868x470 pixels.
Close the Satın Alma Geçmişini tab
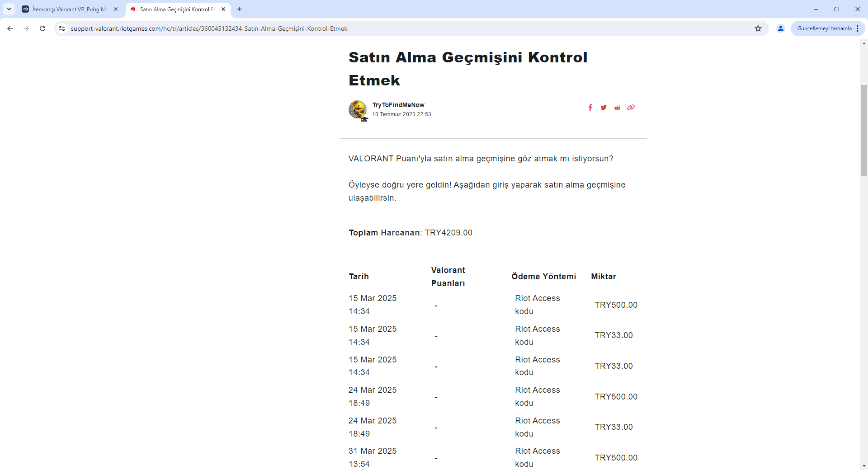click(223, 9)
